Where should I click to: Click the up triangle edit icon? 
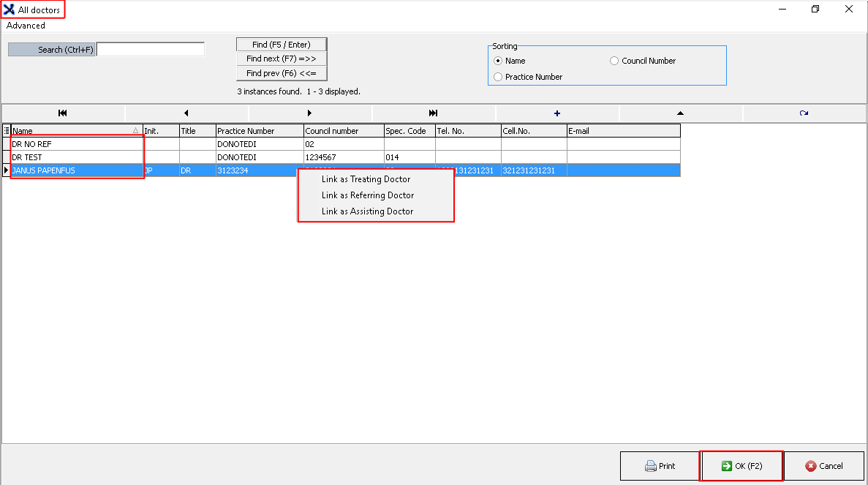point(680,113)
